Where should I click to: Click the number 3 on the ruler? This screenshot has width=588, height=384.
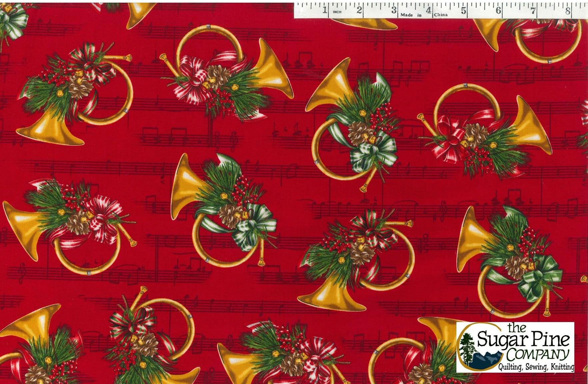pos(394,10)
